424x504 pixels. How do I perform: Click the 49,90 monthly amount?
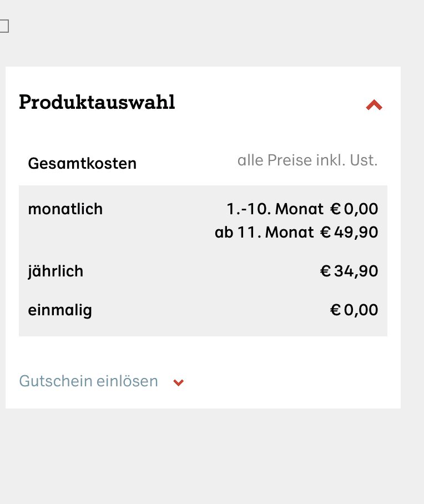[356, 232]
